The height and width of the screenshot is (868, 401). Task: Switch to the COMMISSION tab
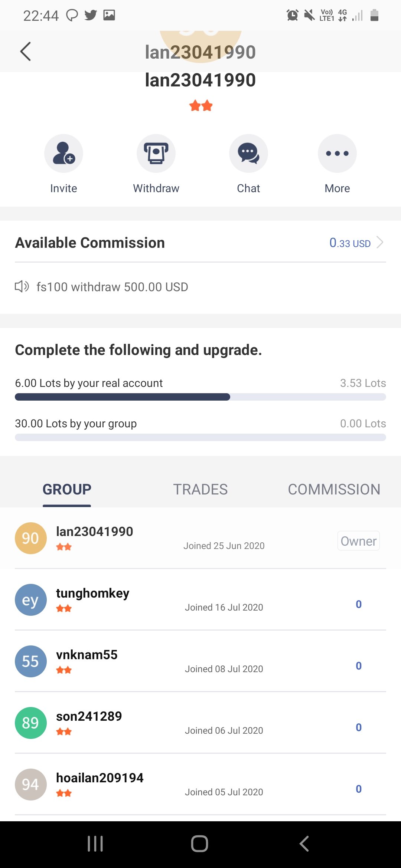point(334,489)
